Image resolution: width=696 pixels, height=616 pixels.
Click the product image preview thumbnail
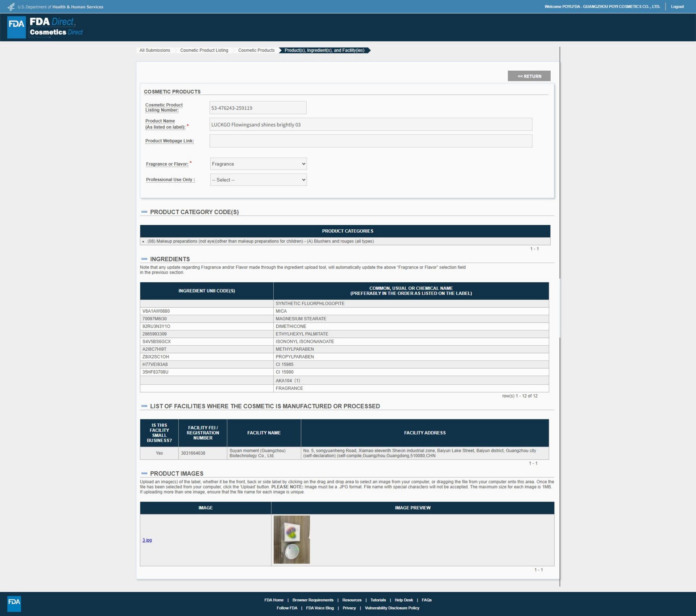pyautogui.click(x=291, y=540)
